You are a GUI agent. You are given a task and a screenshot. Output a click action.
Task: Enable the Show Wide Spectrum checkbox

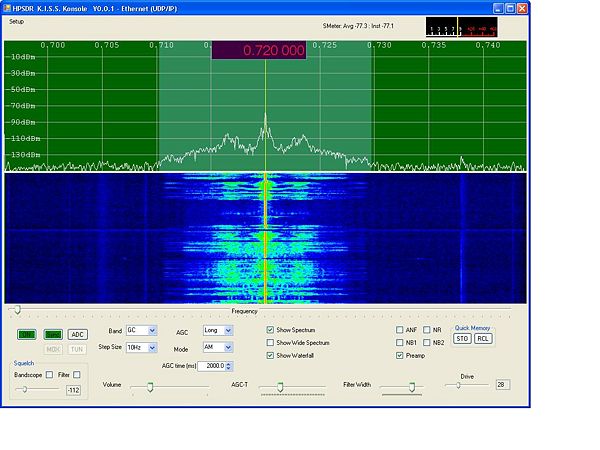click(271, 342)
